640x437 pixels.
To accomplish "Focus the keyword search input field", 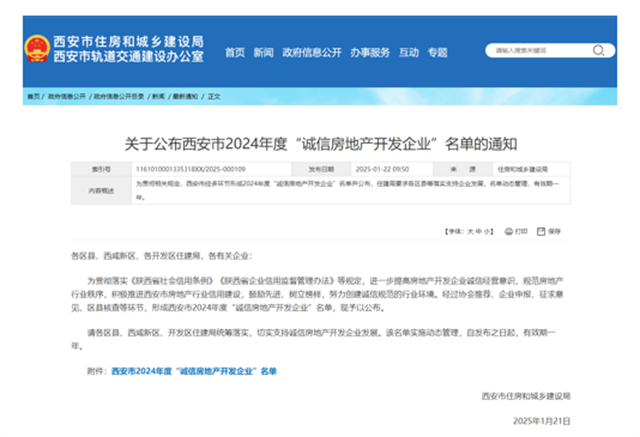I will [540, 51].
